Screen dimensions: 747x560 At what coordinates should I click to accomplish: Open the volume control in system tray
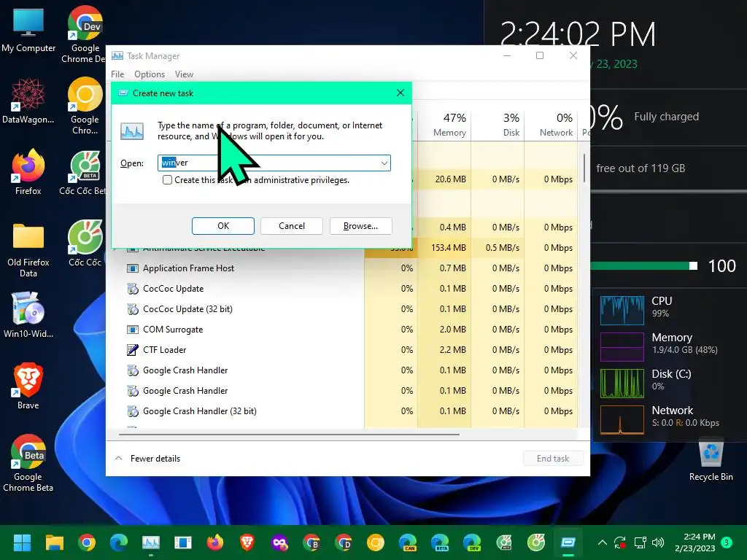tap(658, 542)
